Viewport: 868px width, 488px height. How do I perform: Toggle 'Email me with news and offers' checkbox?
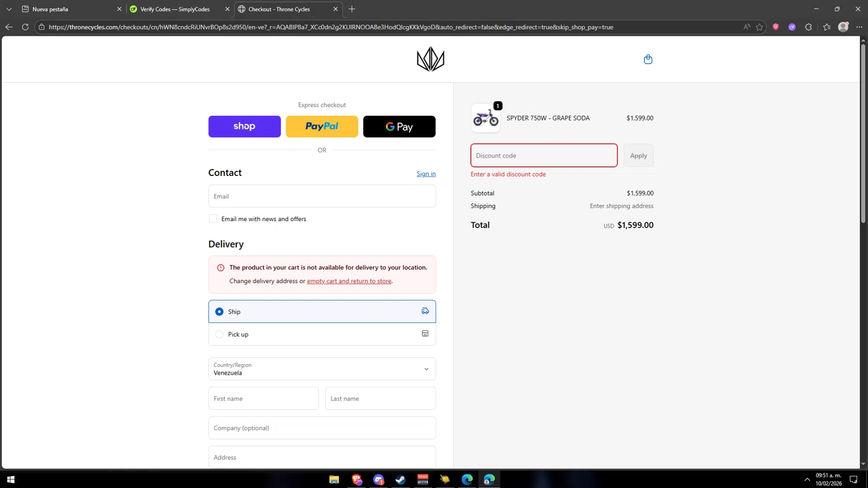[x=213, y=219]
